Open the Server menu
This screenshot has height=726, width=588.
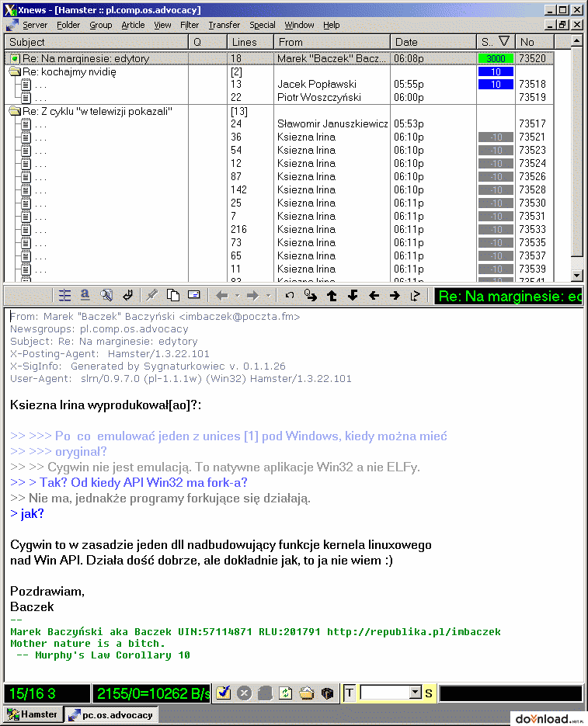[35, 25]
